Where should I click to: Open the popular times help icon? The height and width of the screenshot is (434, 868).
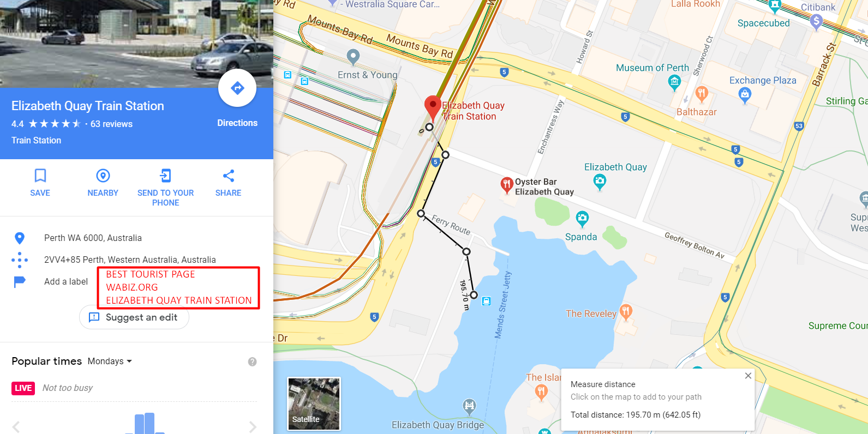coord(252,361)
